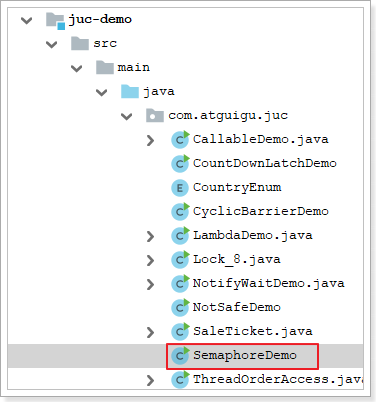
Task: Open CountryEnum file name
Action: (237, 188)
